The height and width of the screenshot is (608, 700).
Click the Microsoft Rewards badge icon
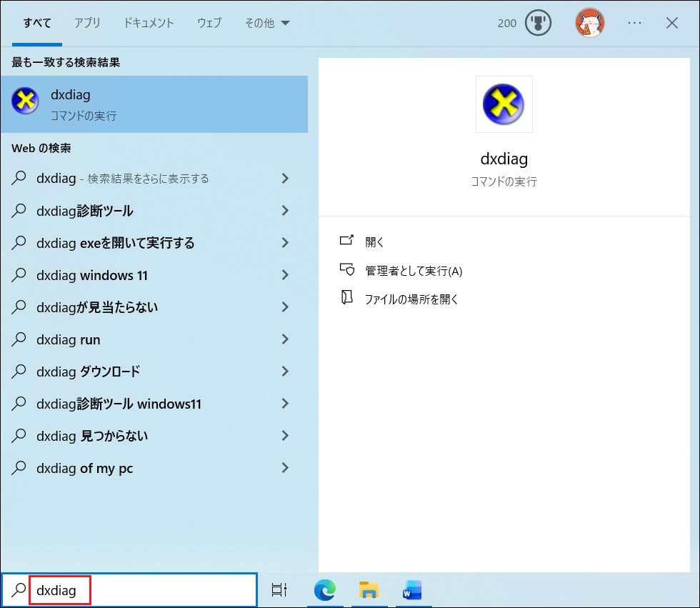click(536, 22)
